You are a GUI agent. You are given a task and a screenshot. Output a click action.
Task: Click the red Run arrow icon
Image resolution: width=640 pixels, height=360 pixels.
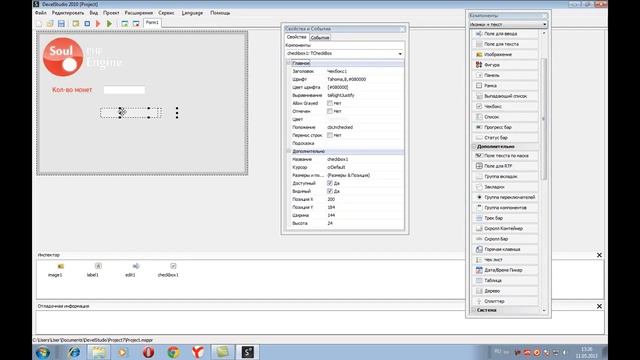(98, 24)
